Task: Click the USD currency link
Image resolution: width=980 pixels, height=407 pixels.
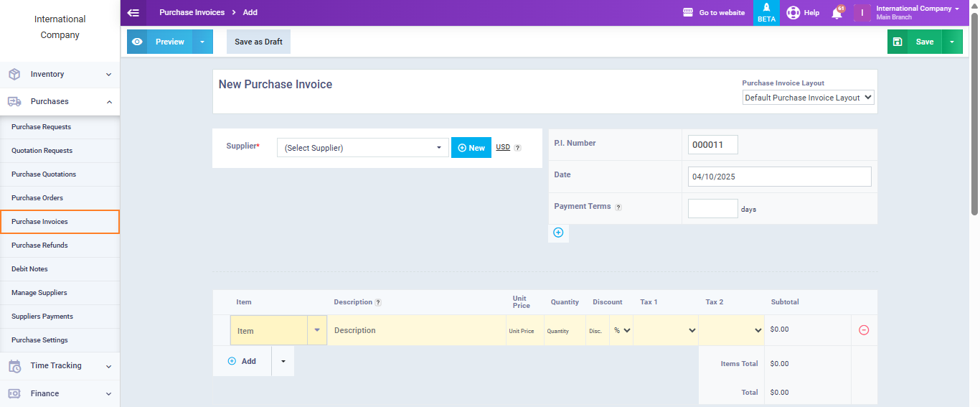Action: click(x=503, y=147)
